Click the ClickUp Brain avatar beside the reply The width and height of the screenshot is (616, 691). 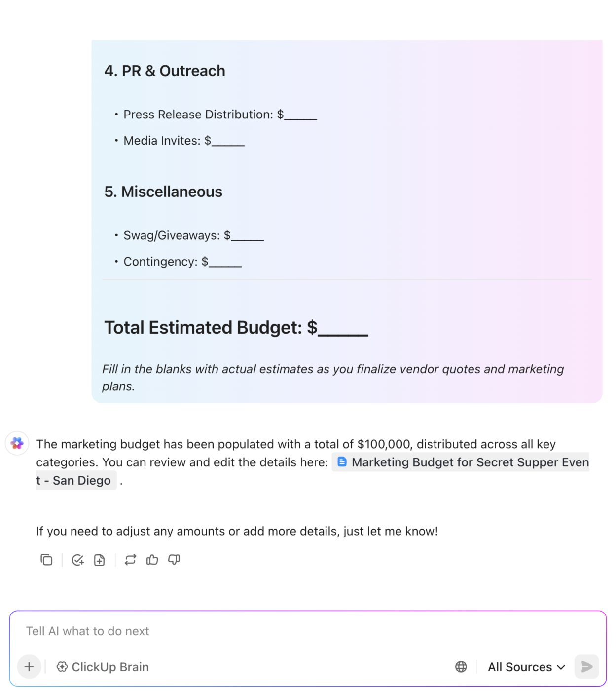pyautogui.click(x=17, y=443)
